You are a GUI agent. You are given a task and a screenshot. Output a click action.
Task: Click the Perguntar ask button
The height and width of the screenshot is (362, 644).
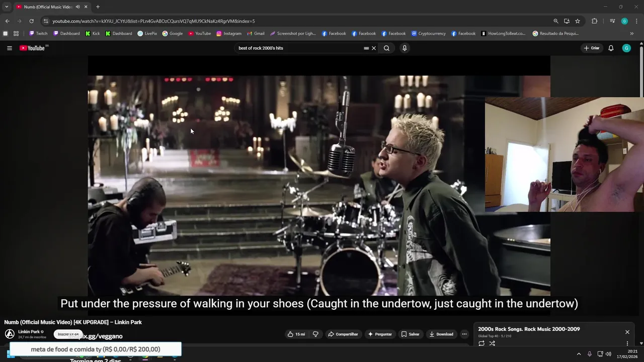[x=380, y=334]
